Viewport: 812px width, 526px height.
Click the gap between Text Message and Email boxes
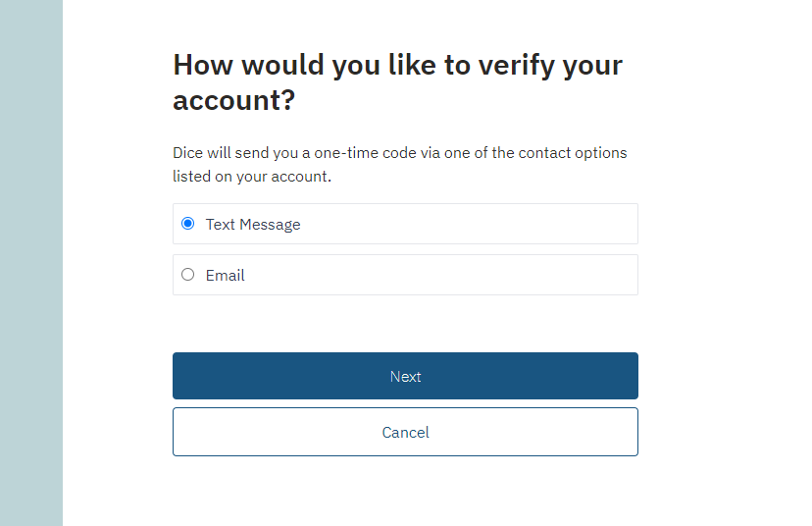[405, 249]
